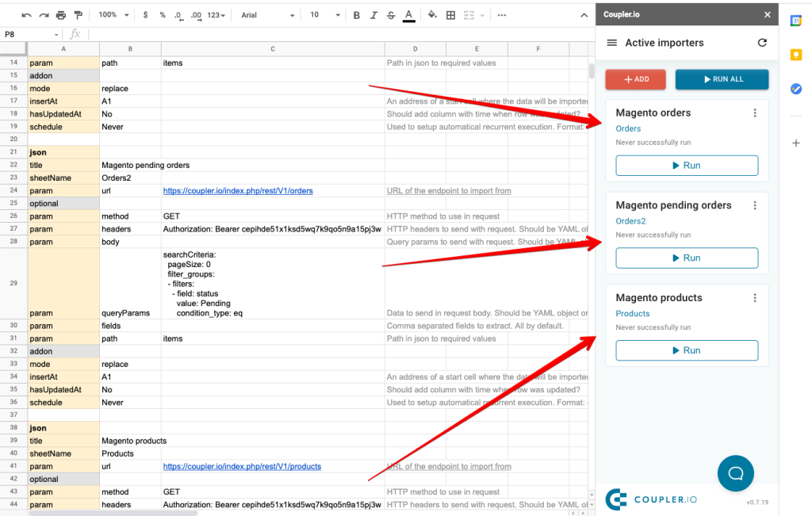Select the 'optional' cell in row 25
This screenshot has height=516, width=812.
[63, 204]
